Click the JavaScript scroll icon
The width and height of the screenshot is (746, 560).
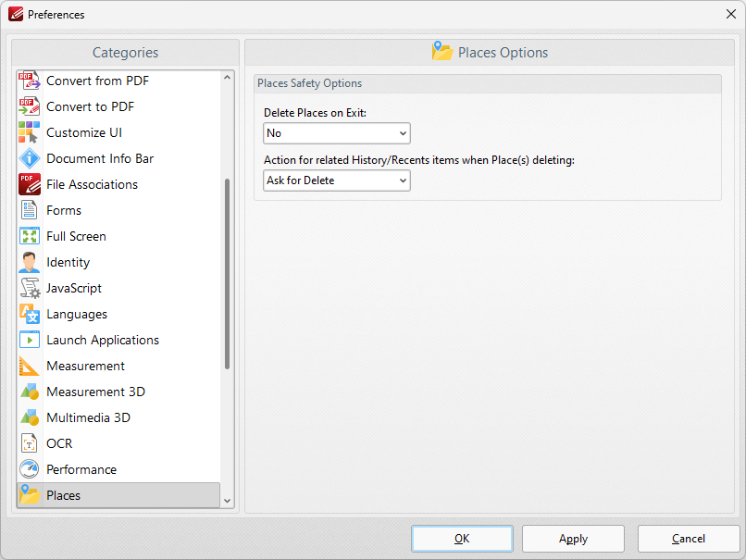click(30, 288)
